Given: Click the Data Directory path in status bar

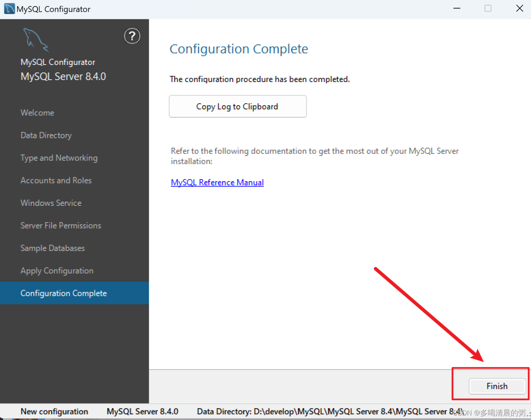Looking at the screenshot, I should tap(329, 412).
